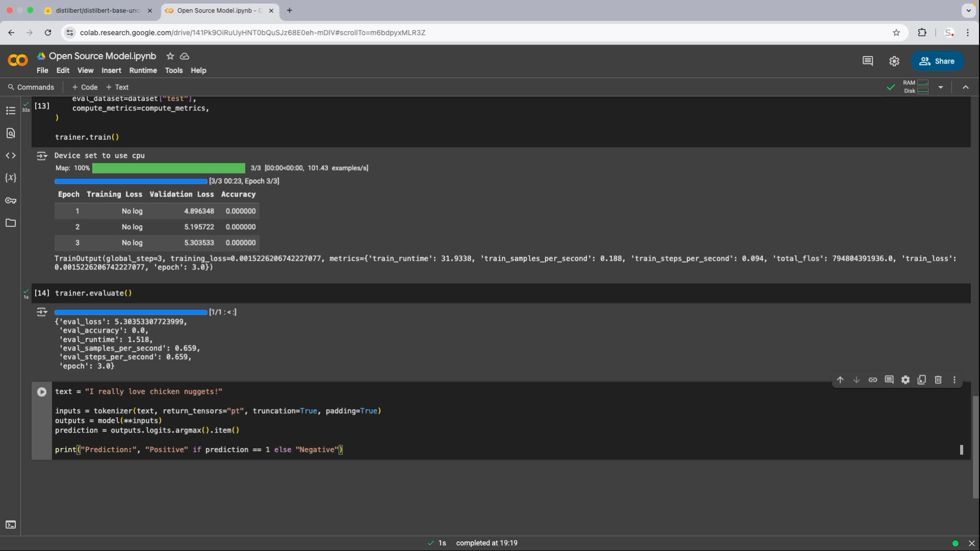Image resolution: width=980 pixels, height=551 pixels.
Task: Open the Table of contents sidebar icon
Action: pyautogui.click(x=10, y=111)
